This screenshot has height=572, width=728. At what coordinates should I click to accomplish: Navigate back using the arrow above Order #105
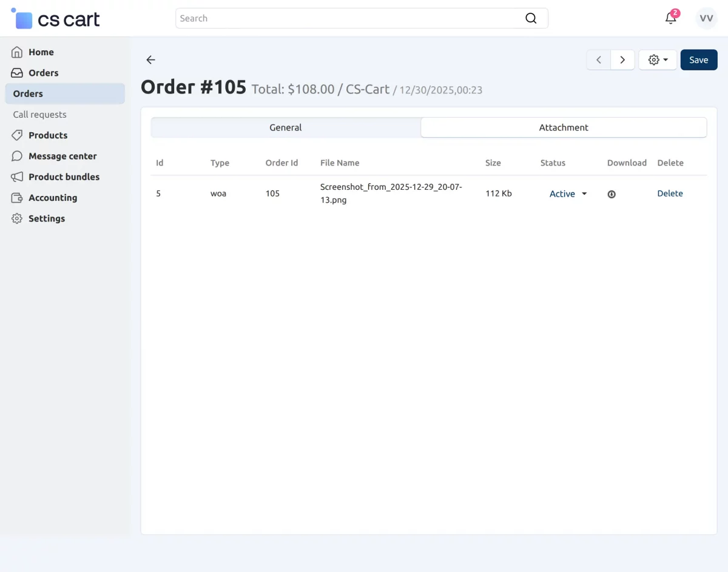(x=150, y=59)
